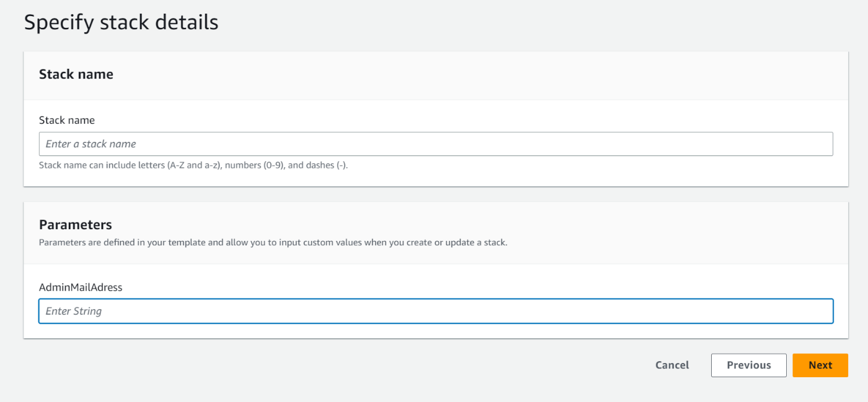Image resolution: width=868 pixels, height=402 pixels.
Task: Click the "Stack name" label above the input
Action: pos(66,120)
